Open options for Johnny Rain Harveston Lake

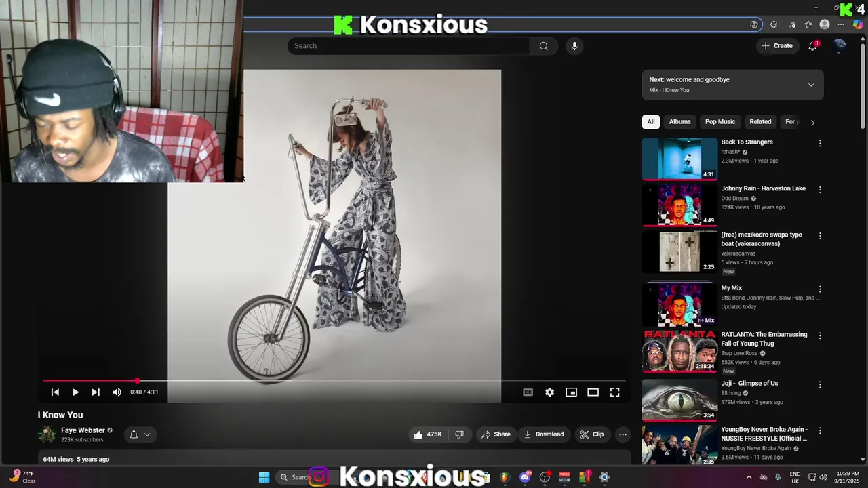click(x=820, y=190)
